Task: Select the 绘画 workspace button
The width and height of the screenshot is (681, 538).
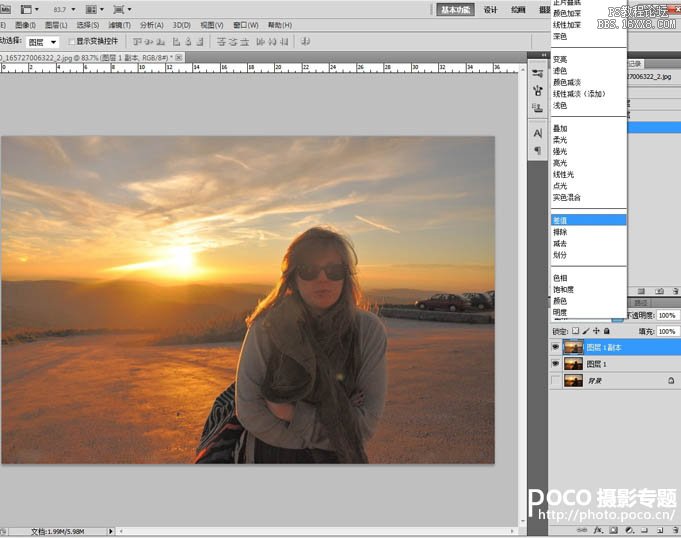Action: pos(518,10)
